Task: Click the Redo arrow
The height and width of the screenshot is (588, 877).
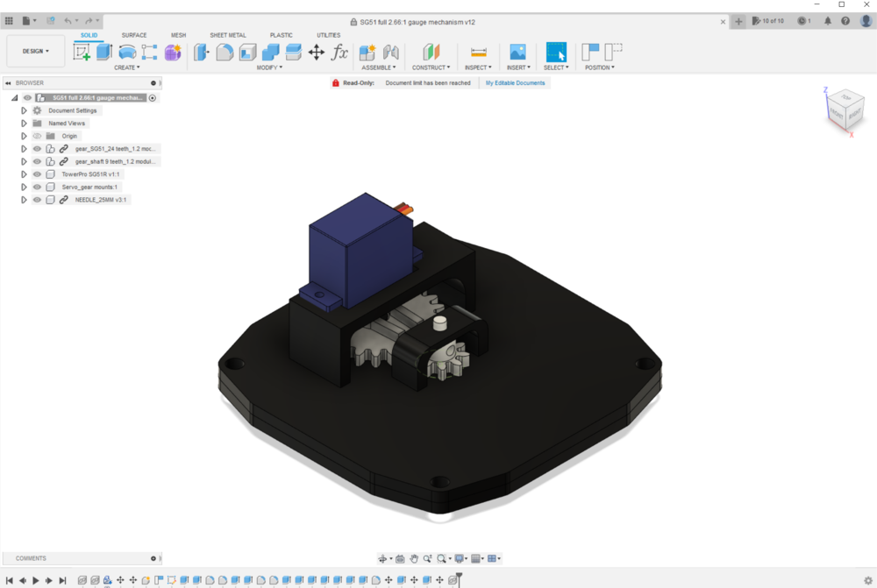Action: coord(90,21)
